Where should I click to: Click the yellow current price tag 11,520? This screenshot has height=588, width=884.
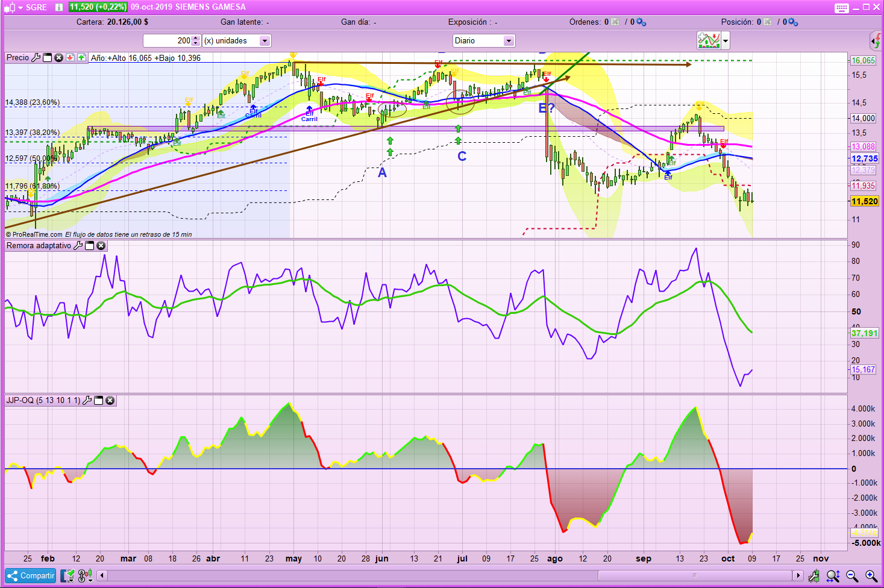[864, 201]
